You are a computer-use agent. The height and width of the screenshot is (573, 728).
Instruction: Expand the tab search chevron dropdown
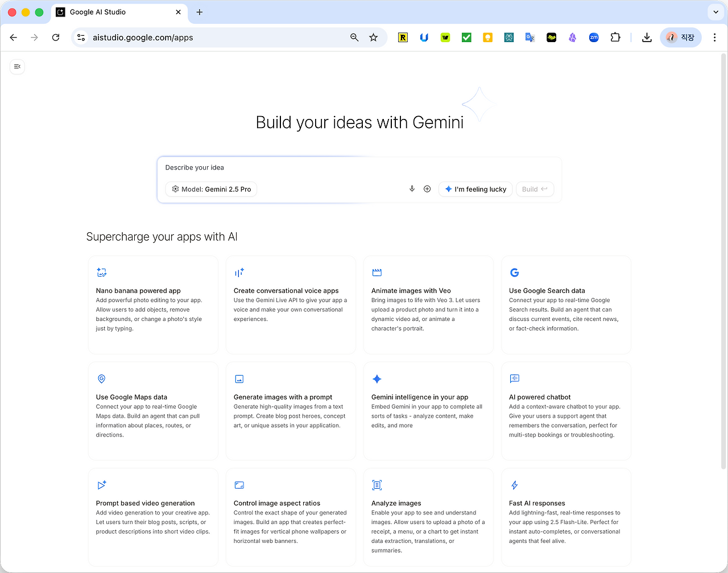click(715, 11)
